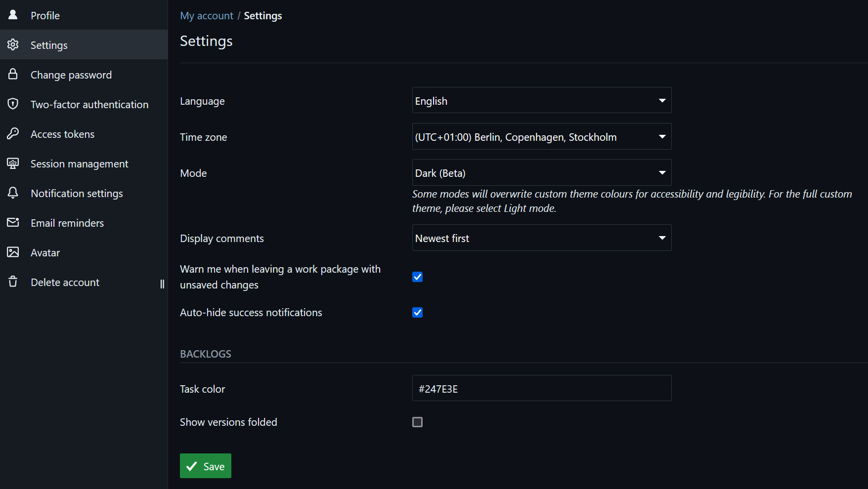The image size is (868, 489).
Task: Enable Show versions folded checkbox
Action: click(417, 422)
